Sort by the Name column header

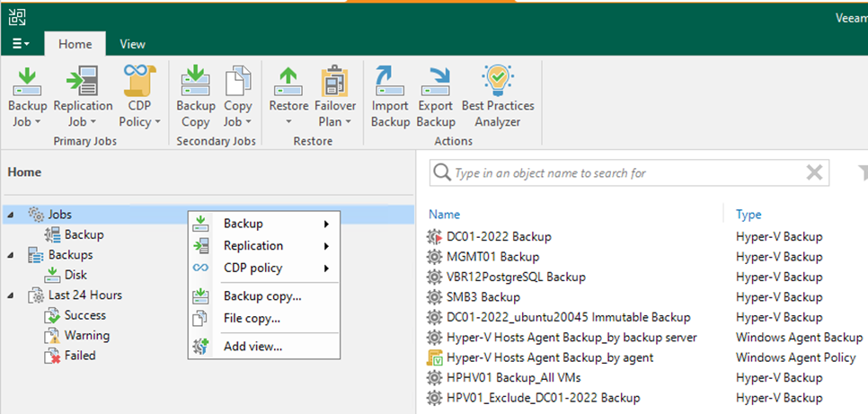coord(444,215)
